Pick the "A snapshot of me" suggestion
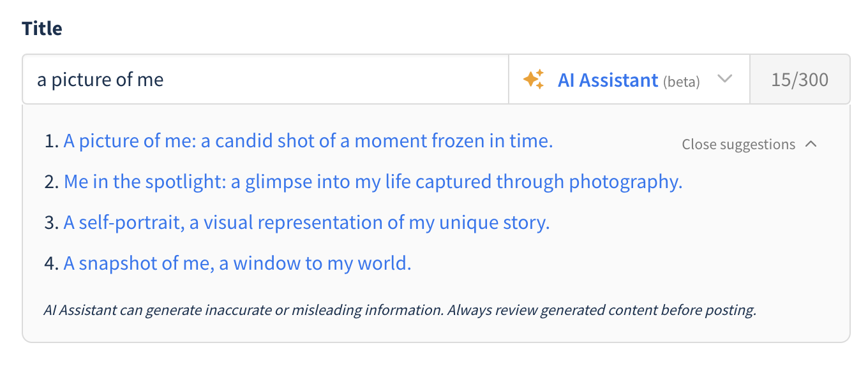 click(237, 263)
